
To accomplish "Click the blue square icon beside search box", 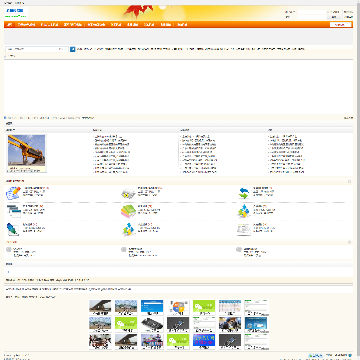I will click(x=72, y=49).
